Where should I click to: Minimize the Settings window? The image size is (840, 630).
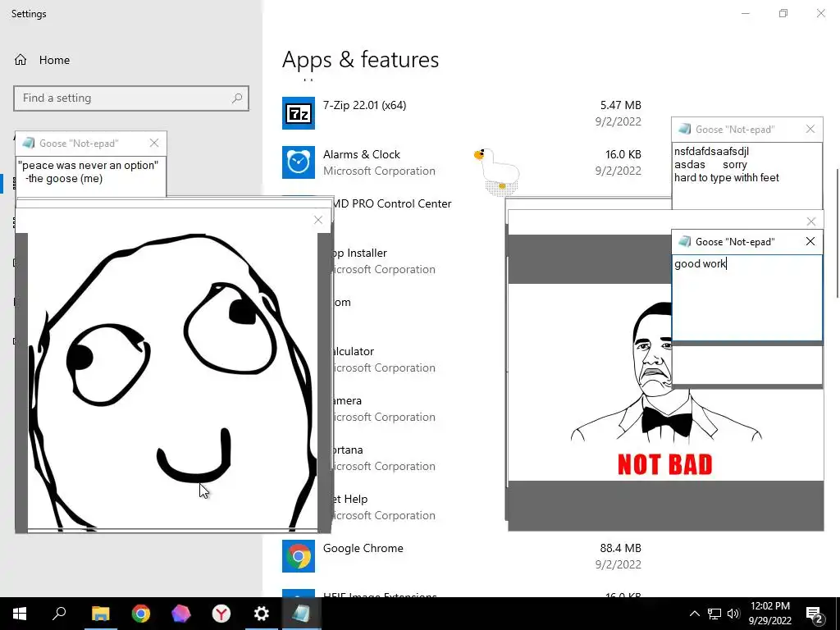click(745, 13)
